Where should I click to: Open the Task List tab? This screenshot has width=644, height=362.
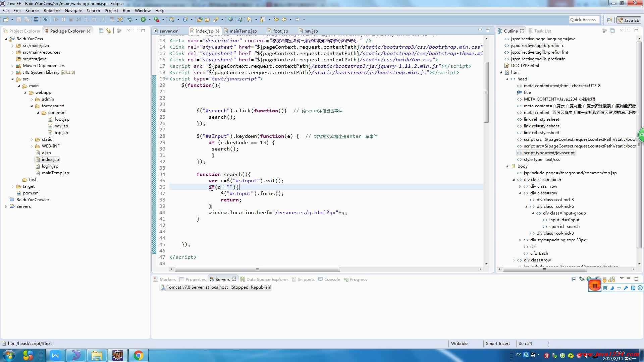tap(540, 31)
